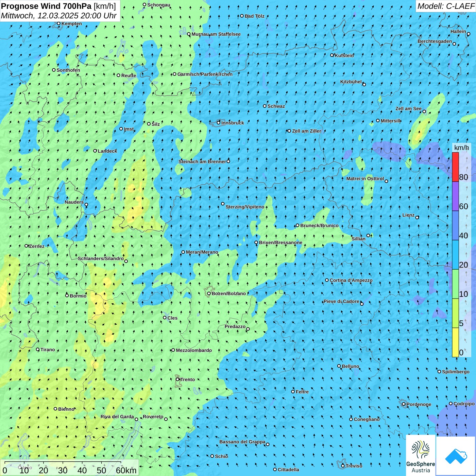Click the blue cloud app logo
The image size is (476, 476).
click(456, 456)
